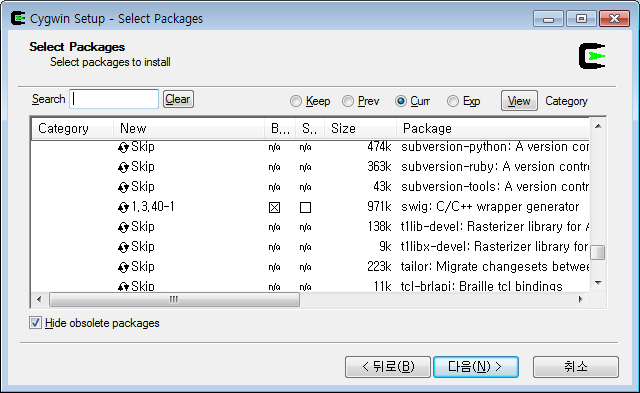
Task: Clear the search field with Clear button
Action: click(178, 99)
